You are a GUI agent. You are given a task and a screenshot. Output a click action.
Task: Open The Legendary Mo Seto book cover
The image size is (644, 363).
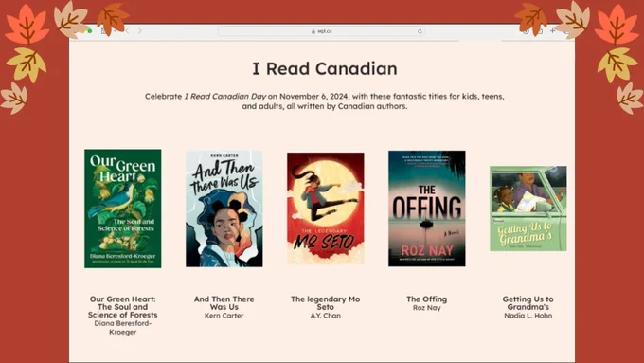click(325, 209)
